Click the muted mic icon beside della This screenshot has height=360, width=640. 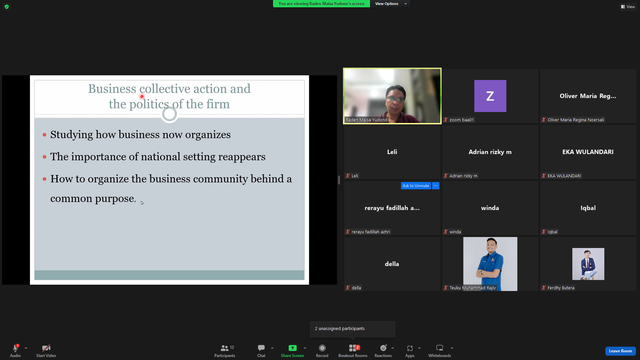click(348, 288)
